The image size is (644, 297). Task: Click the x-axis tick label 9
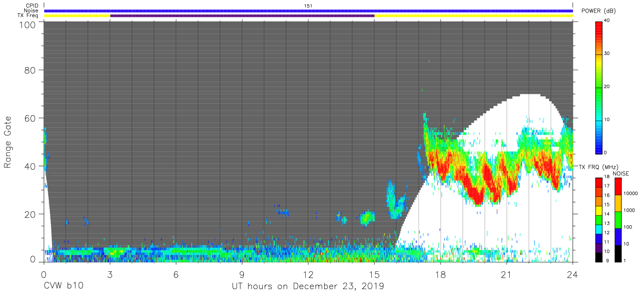242,274
